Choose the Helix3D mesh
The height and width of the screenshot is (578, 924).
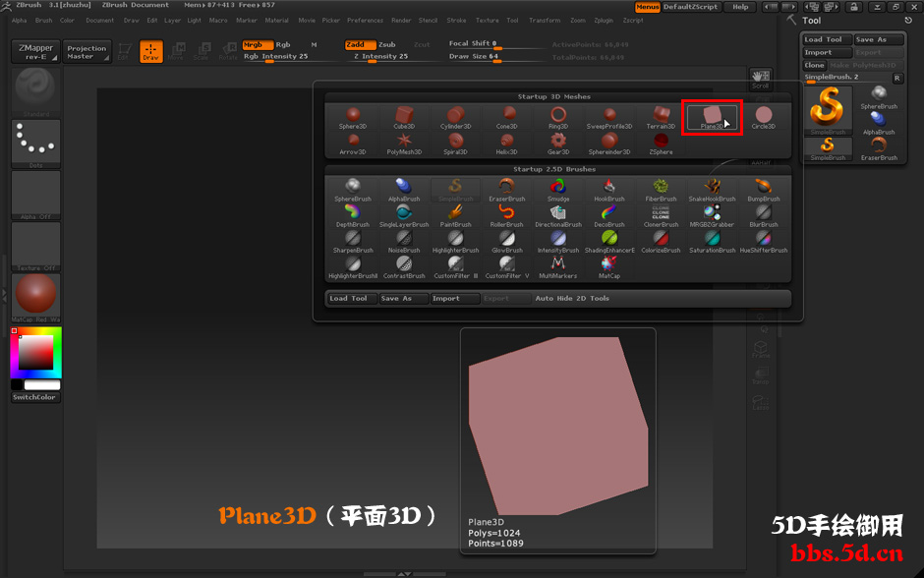506,144
